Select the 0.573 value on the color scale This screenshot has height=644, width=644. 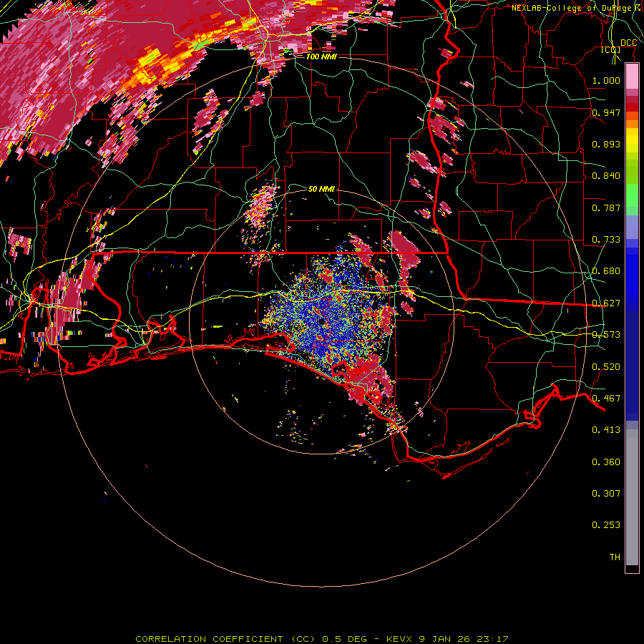(606, 335)
